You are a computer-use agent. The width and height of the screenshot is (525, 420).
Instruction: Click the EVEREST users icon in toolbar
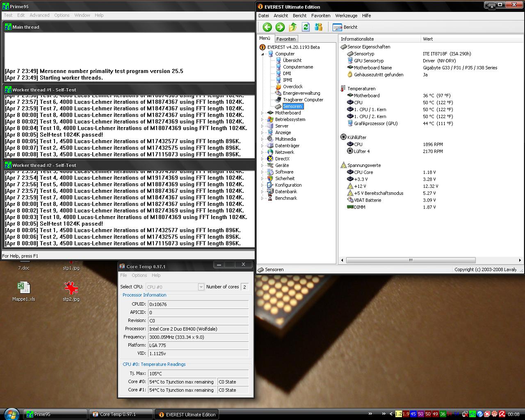318,27
